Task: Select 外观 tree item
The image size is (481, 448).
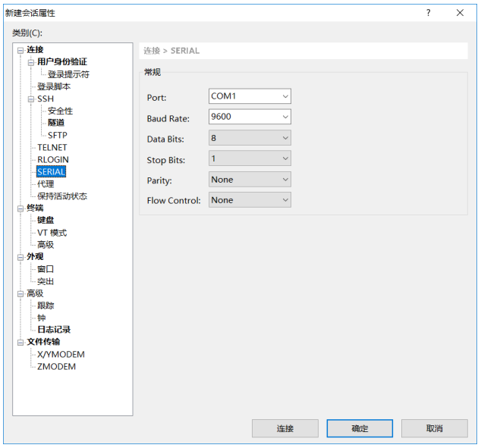Action: click(35, 256)
